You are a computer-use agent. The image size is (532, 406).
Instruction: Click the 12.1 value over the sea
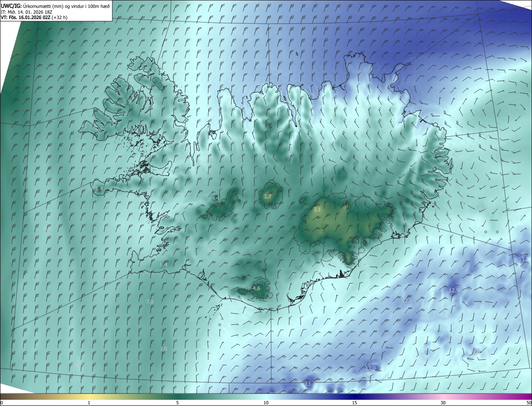point(407,301)
